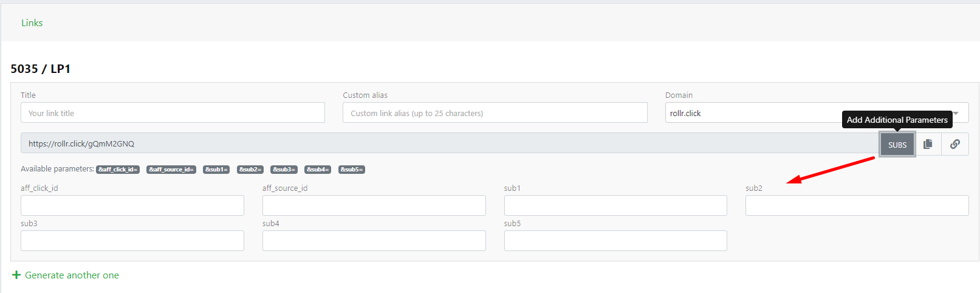Screen dimensions: 980x293
Task: Focus the Title input field
Action: [x=173, y=113]
